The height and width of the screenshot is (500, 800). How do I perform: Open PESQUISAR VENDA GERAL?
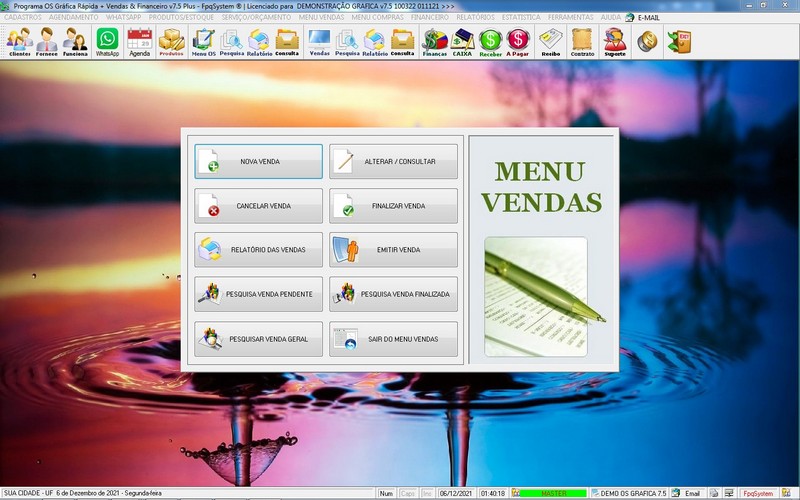(258, 339)
